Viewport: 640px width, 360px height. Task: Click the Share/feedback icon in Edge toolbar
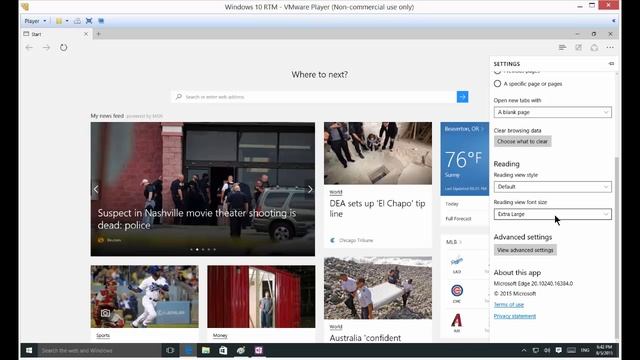click(x=594, y=48)
